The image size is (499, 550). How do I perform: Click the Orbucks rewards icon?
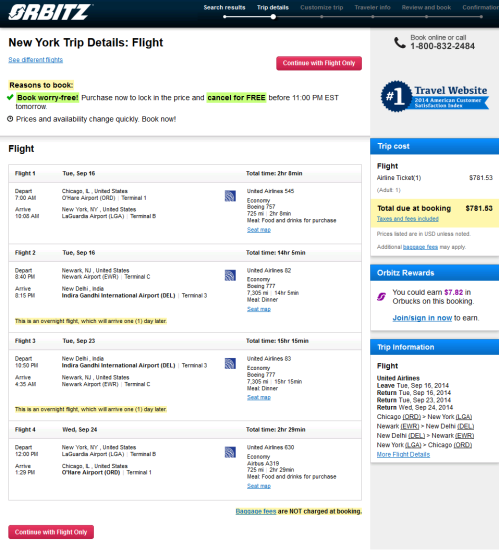(382, 297)
